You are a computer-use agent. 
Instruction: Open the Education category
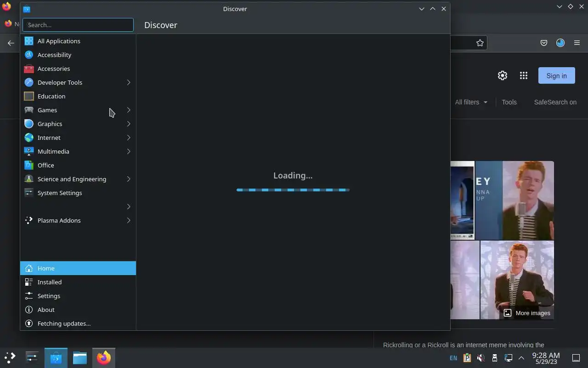point(78,96)
